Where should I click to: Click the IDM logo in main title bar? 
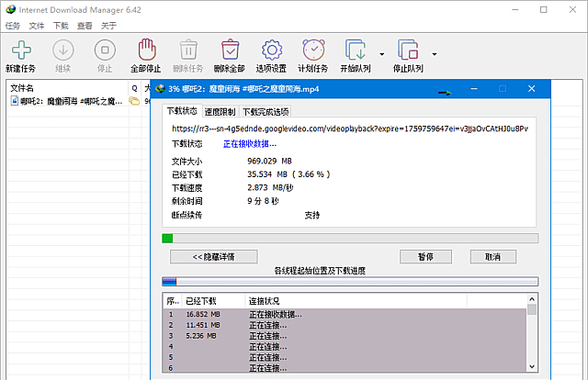point(10,9)
